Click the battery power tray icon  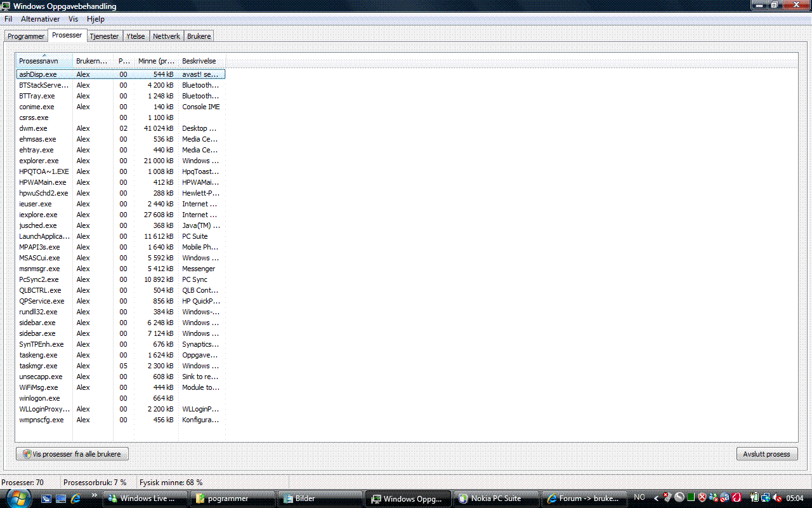(754, 498)
